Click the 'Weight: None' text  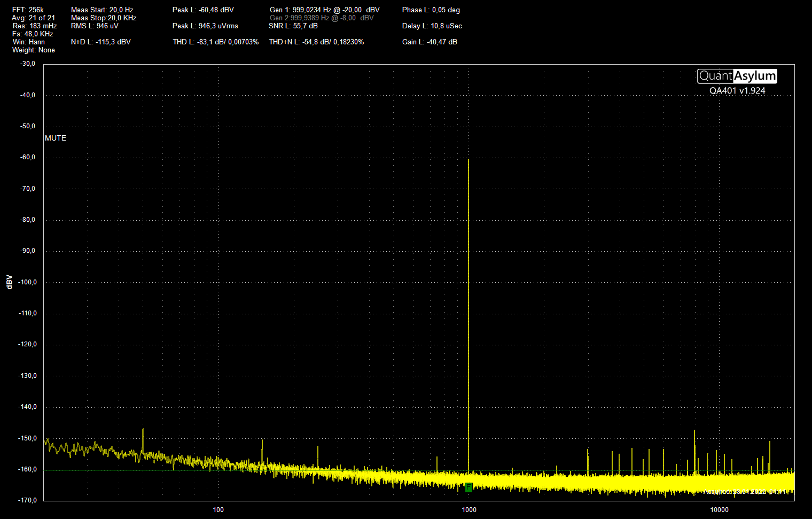click(34, 50)
